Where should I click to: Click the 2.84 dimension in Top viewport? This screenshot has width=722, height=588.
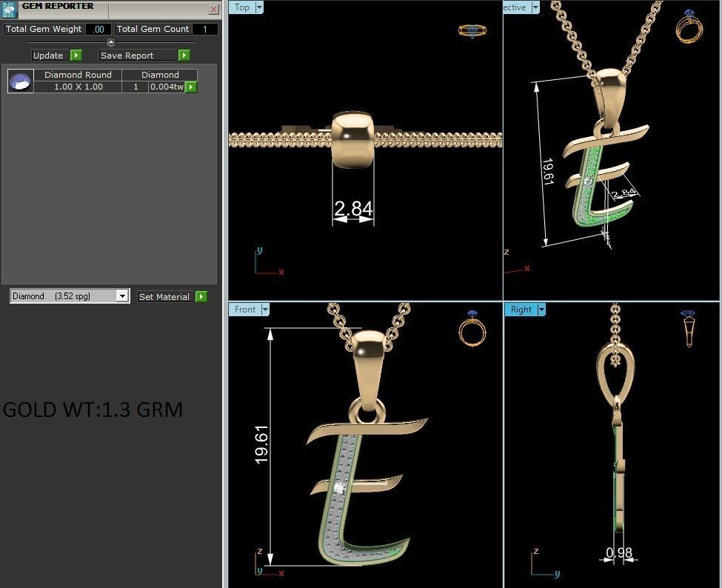(x=353, y=209)
